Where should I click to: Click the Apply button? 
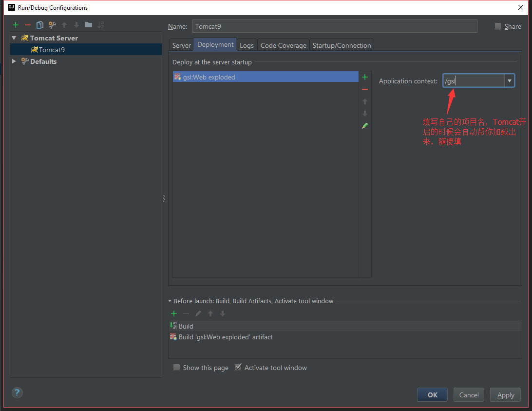[x=506, y=395]
